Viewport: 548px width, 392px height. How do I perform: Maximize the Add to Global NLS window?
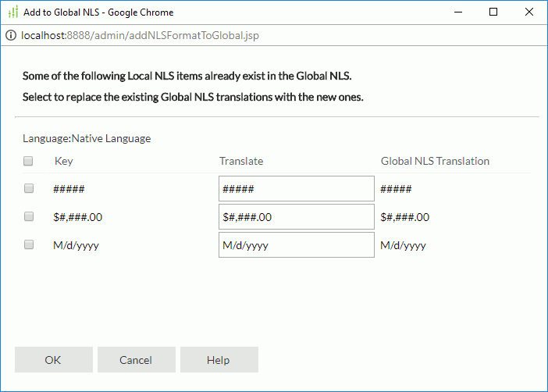point(493,12)
